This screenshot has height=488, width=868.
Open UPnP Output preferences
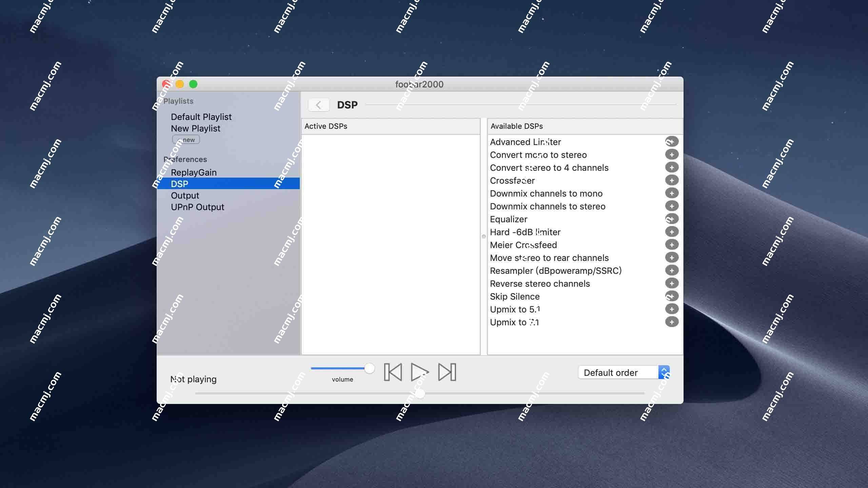click(x=197, y=207)
